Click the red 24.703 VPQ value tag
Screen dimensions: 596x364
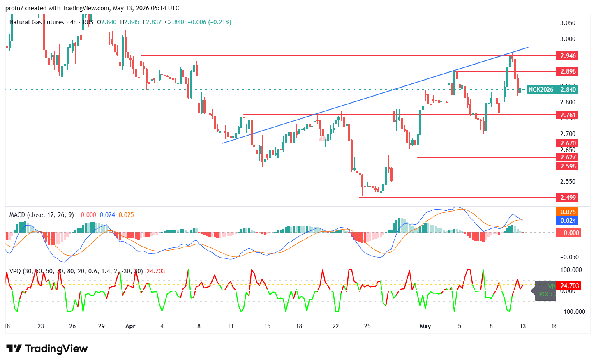coord(568,286)
